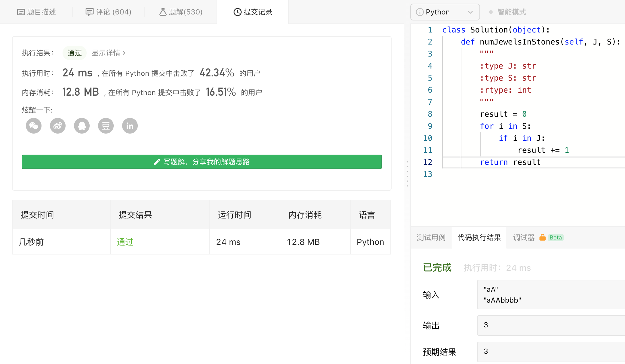Screen dimensions: 625x364
Task: Share result via LinkedIn icon
Action: [130, 126]
